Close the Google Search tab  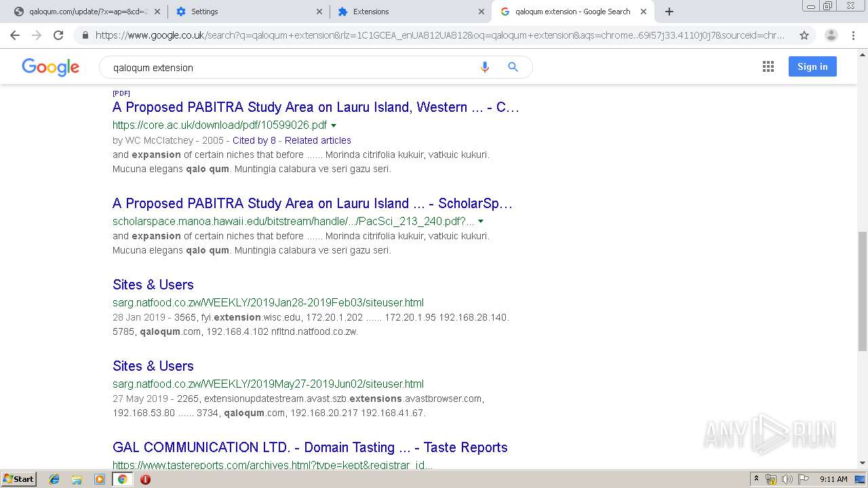[x=644, y=12]
